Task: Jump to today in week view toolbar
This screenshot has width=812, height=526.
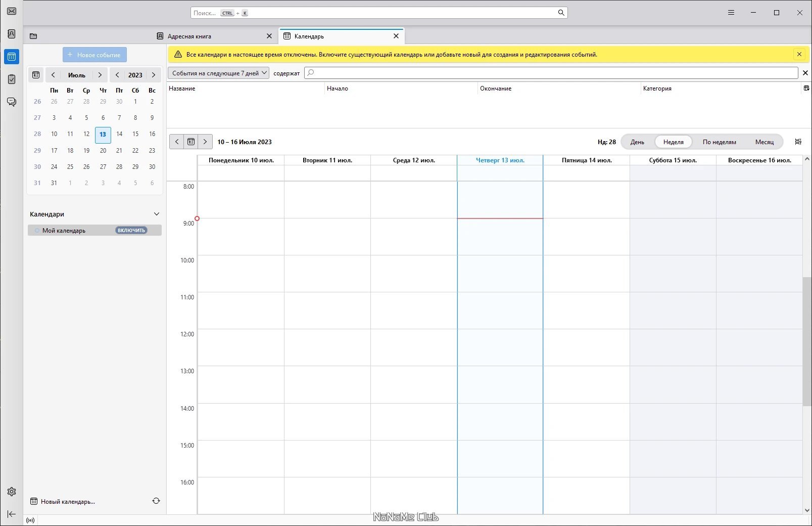Action: [x=191, y=142]
